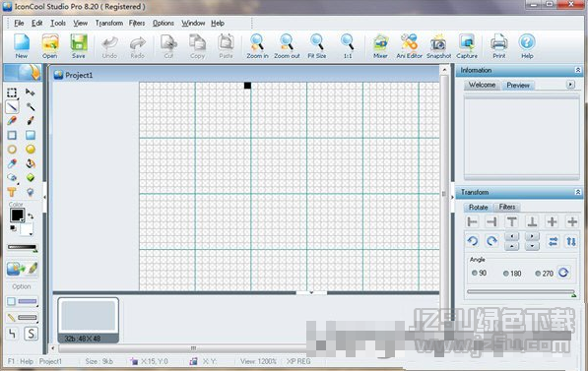Select the Text tool in toolbox
The width and height of the screenshot is (588, 371).
click(12, 192)
